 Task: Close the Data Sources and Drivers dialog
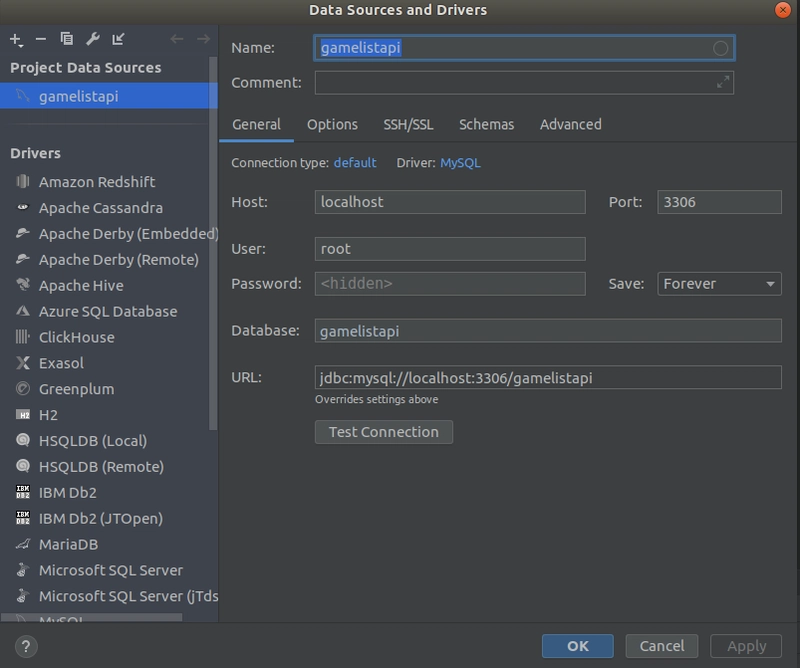pyautogui.click(x=783, y=10)
